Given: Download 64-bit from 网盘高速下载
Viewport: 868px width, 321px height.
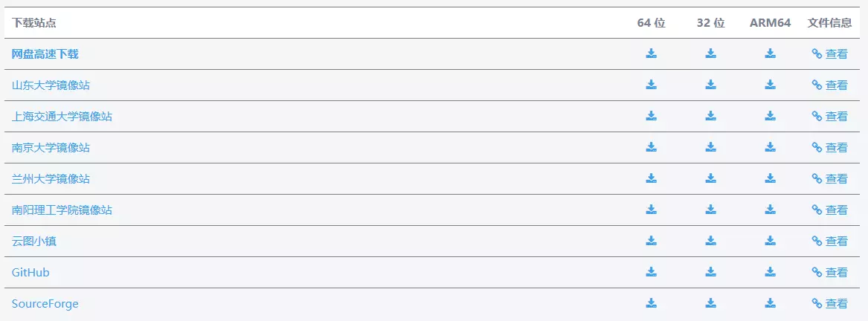Looking at the screenshot, I should [651, 53].
